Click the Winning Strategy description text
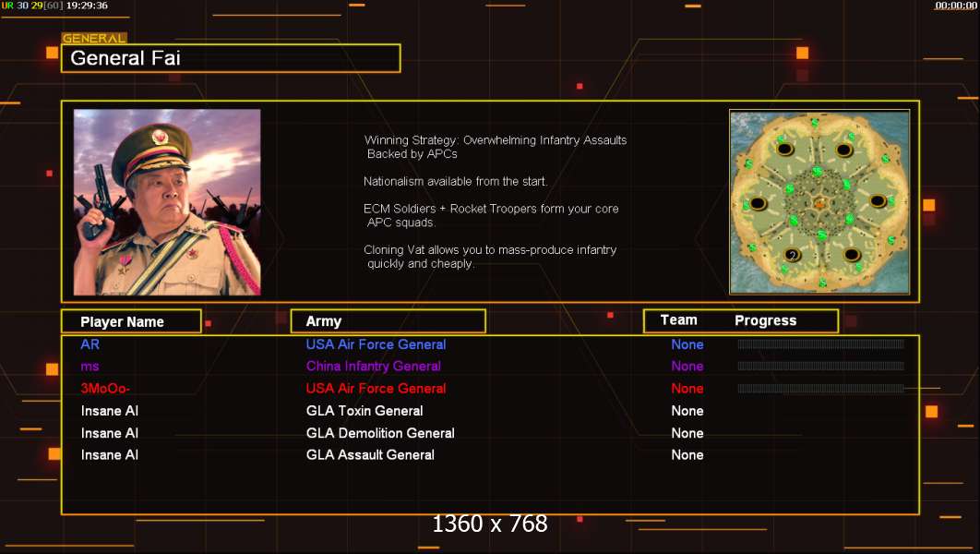This screenshot has height=554, width=980. [495, 147]
